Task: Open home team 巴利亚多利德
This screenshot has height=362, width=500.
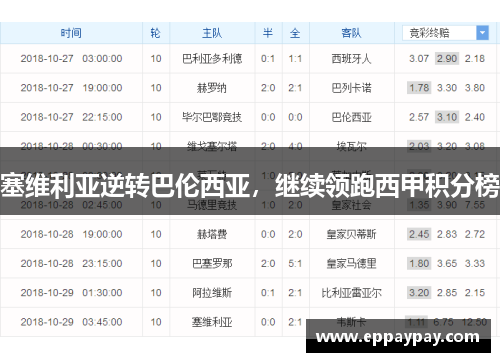Action: (x=212, y=59)
